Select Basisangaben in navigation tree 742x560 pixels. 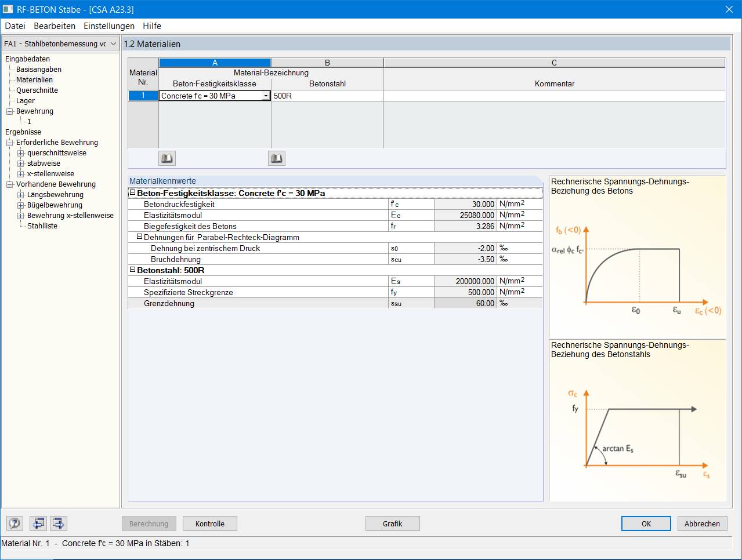click(39, 70)
